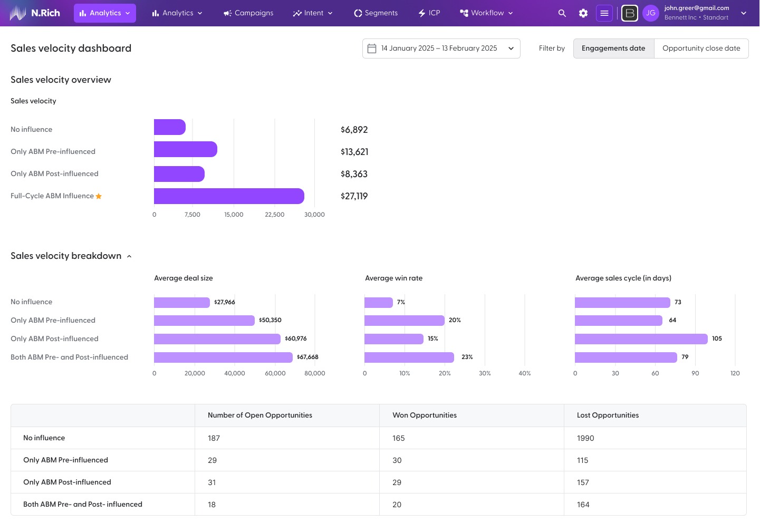Click the star icon beside Full-Cycle ABM Influence

coord(99,196)
